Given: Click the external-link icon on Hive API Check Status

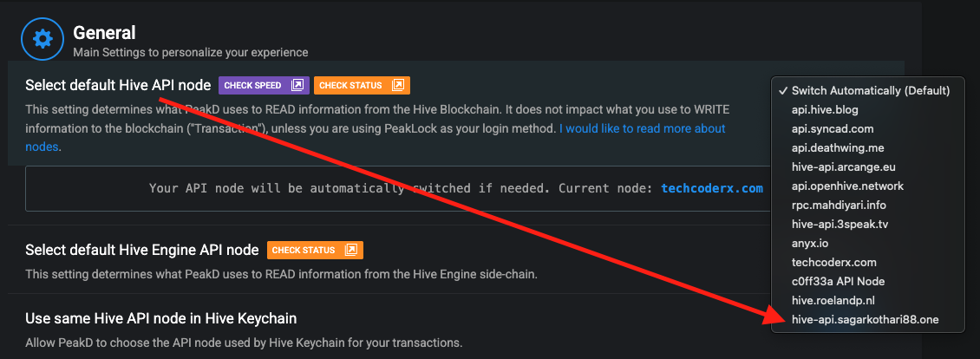Looking at the screenshot, I should click(x=398, y=85).
